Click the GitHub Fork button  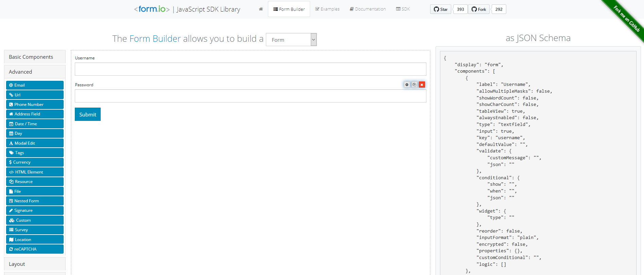point(479,9)
